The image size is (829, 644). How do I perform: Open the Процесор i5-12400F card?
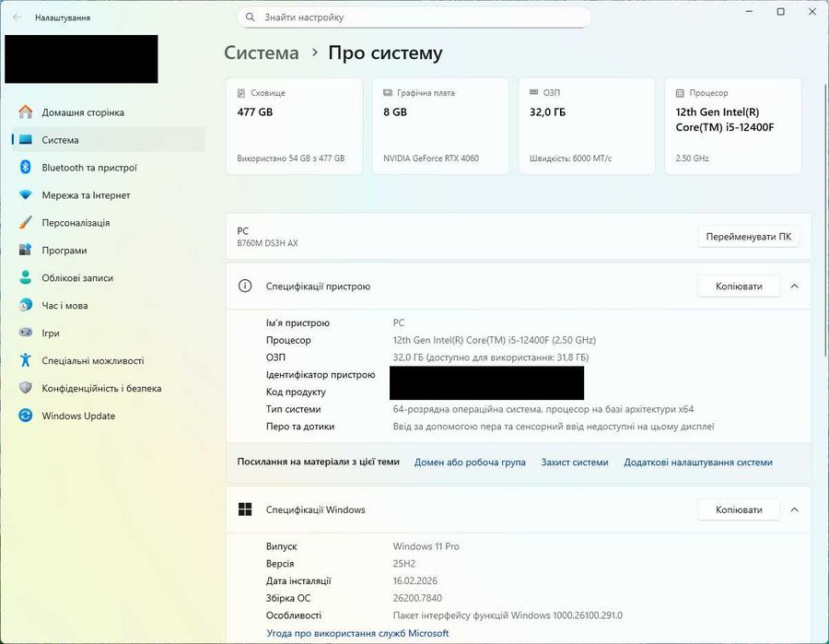tap(733, 126)
